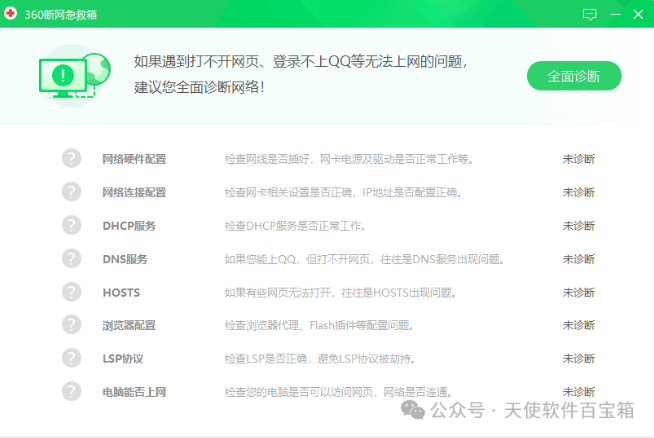Click the question mark icon beside 电脑能否上网
The width and height of the screenshot is (654, 438).
coord(71,391)
